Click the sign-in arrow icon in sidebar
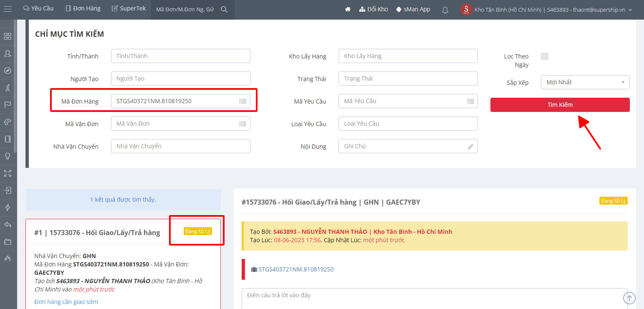The image size is (644, 309). point(8,190)
